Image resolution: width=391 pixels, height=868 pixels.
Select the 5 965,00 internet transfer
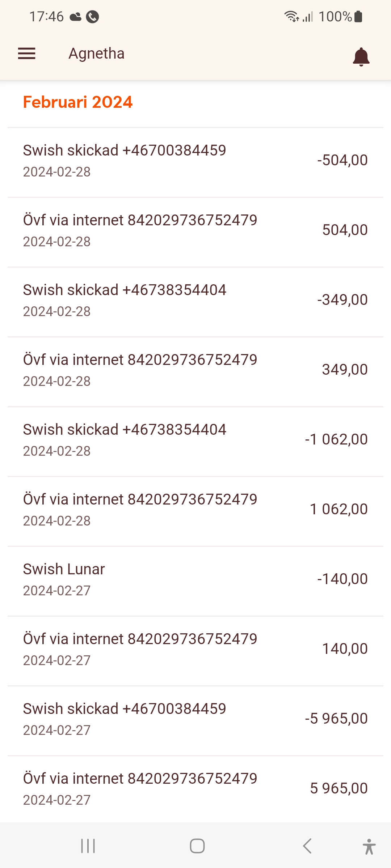195,789
